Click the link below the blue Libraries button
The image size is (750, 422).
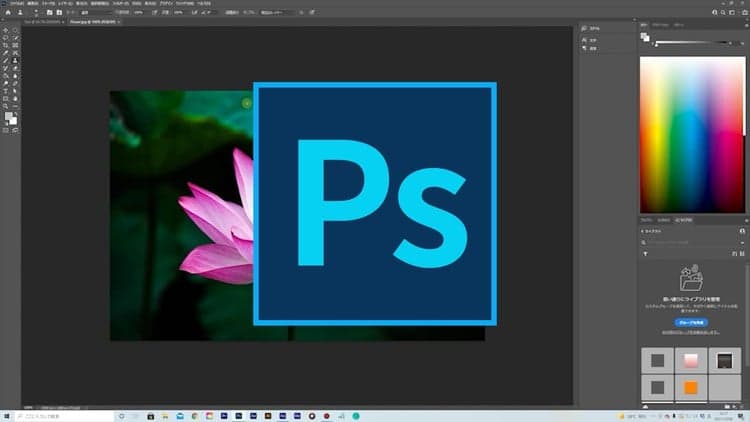[x=690, y=332]
